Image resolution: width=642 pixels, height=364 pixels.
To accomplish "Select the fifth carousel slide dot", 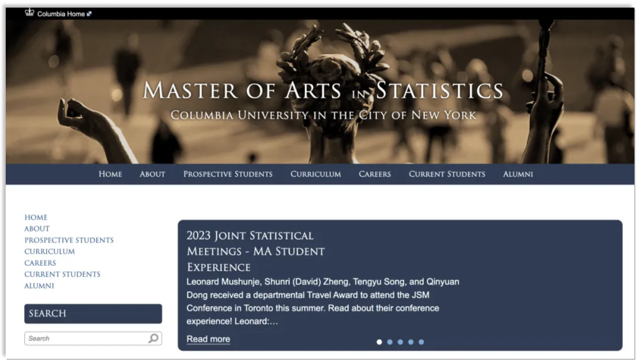I will tap(421, 342).
